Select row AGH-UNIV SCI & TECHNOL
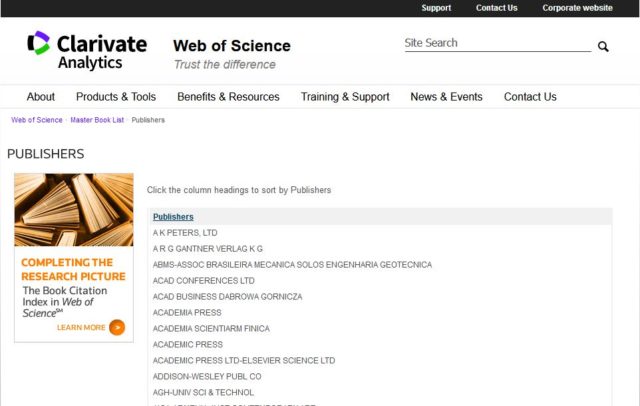This screenshot has width=640, height=406. (x=380, y=392)
